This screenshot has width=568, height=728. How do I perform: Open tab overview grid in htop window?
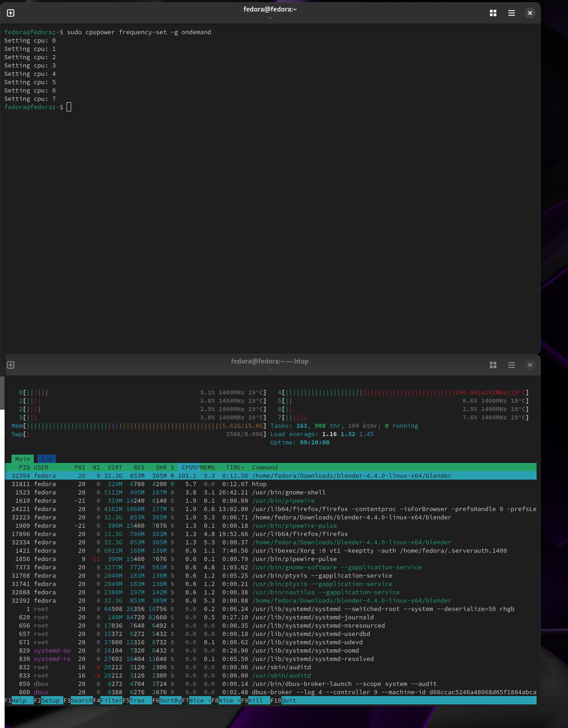click(493, 365)
